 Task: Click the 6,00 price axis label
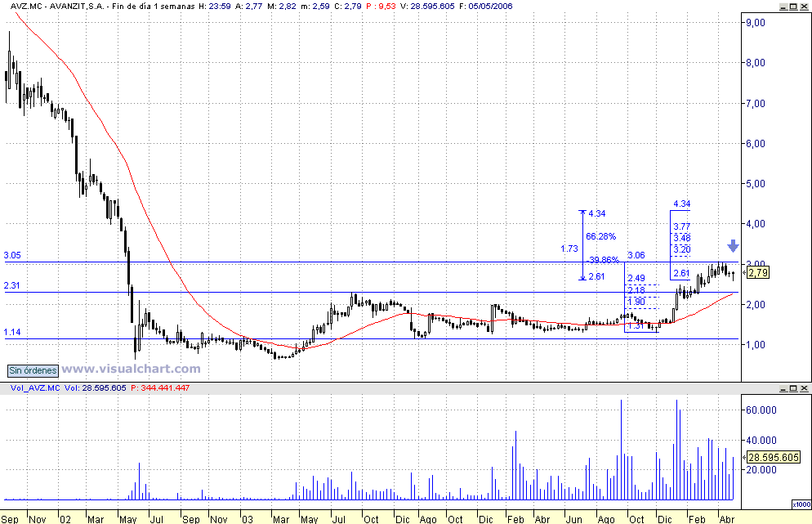(756, 144)
